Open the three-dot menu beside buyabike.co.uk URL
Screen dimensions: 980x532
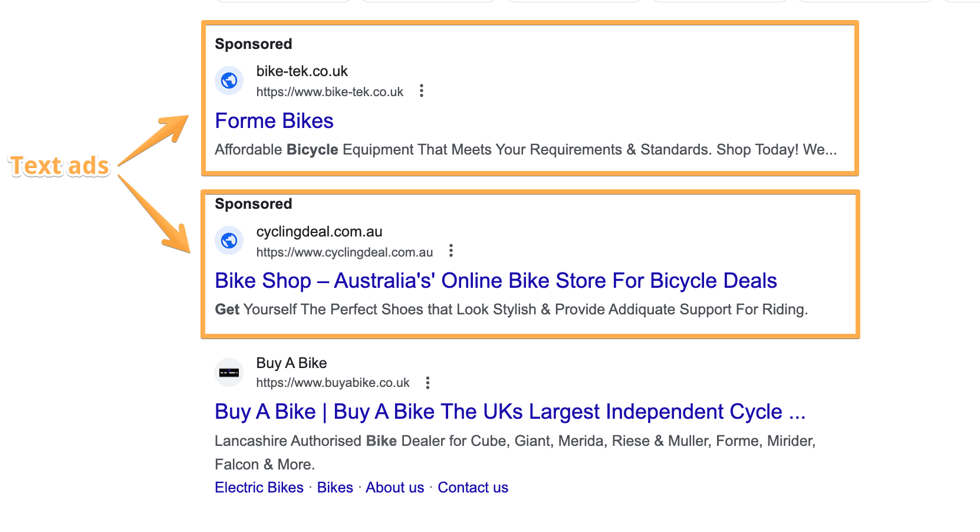coord(427,383)
